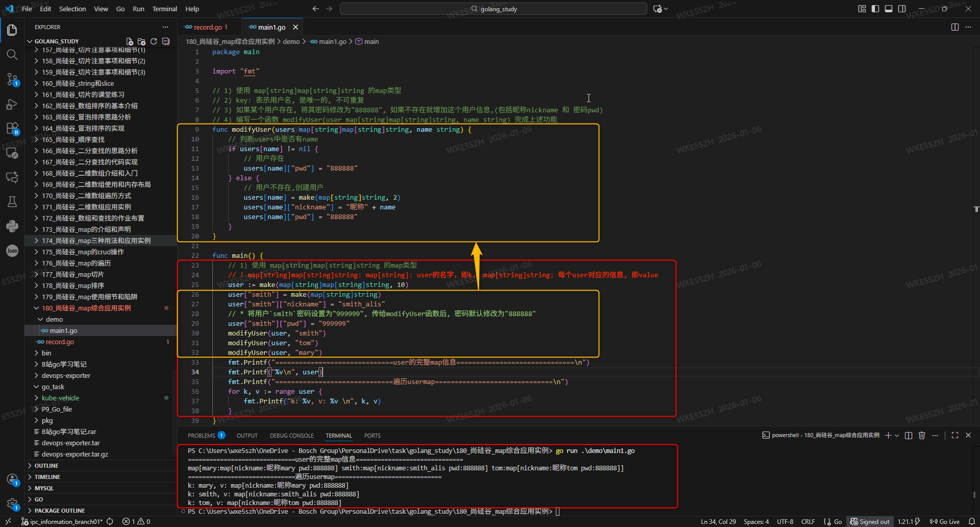Toggle the secondary side bar
This screenshot has width=980, height=527.
click(902, 9)
